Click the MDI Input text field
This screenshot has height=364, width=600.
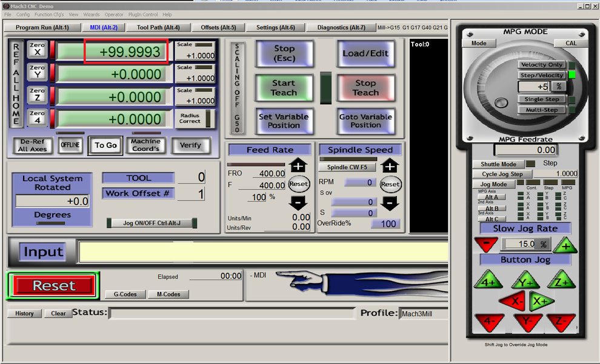[x=264, y=251]
